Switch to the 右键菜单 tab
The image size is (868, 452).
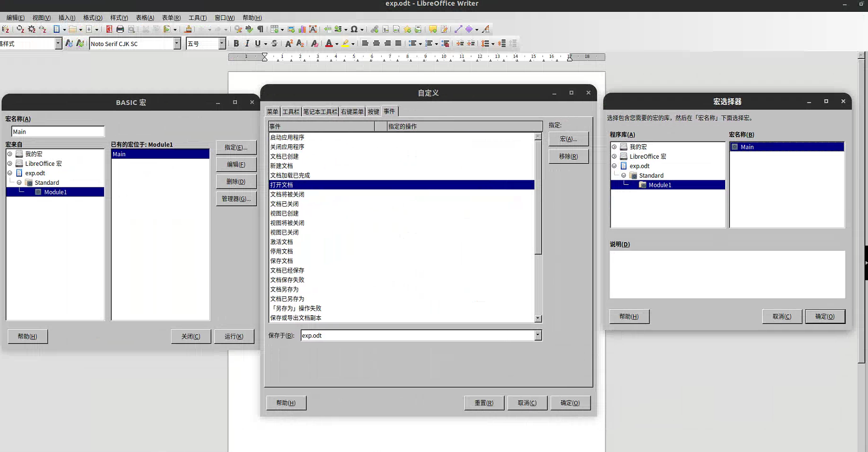pos(352,112)
